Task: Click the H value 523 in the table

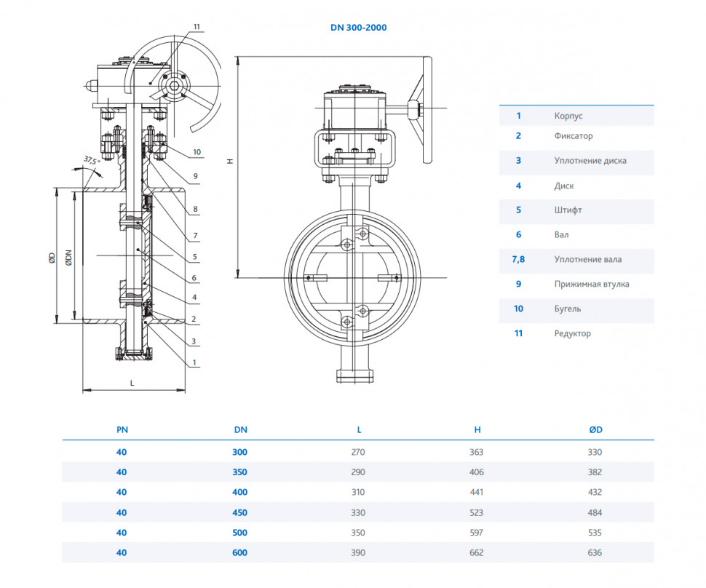Action: pos(477,513)
